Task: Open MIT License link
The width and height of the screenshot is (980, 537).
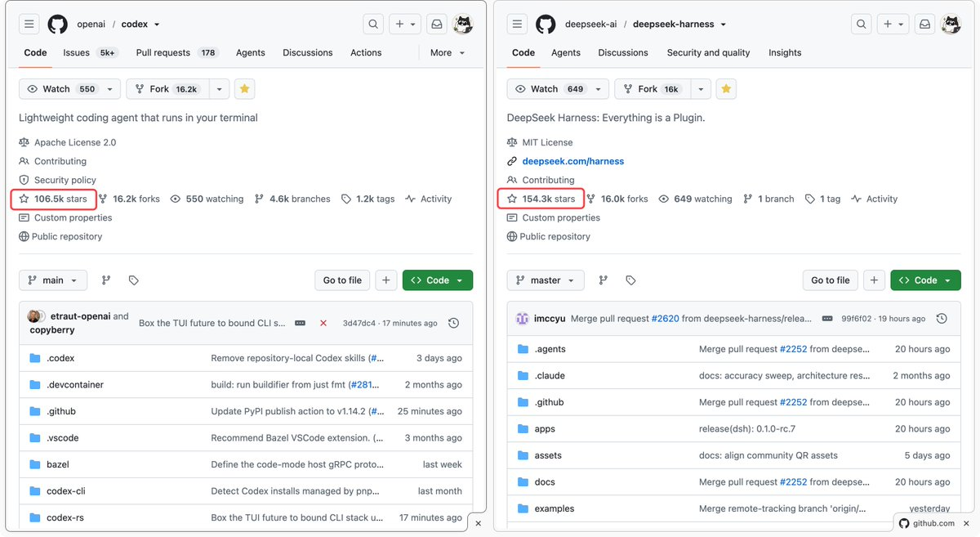Action: coord(548,142)
